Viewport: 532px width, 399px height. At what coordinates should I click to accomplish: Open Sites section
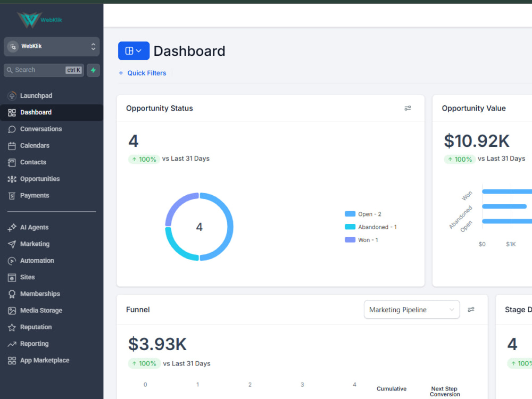[x=52, y=277]
